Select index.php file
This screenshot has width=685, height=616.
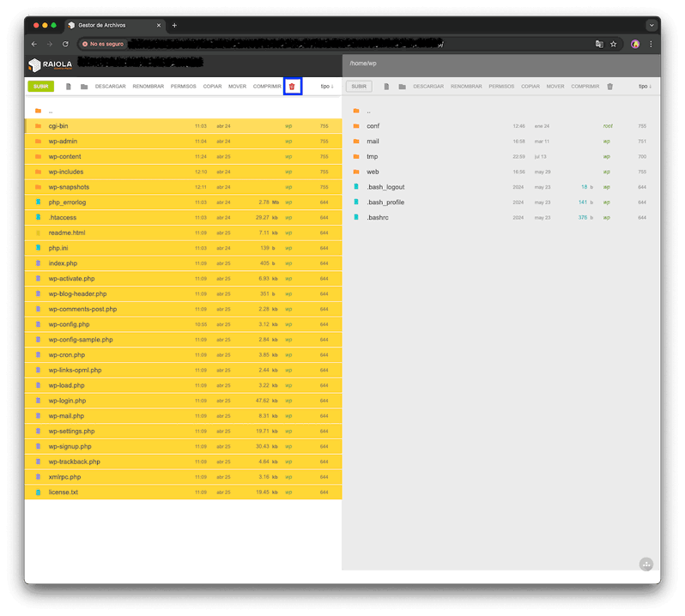[x=183, y=263]
